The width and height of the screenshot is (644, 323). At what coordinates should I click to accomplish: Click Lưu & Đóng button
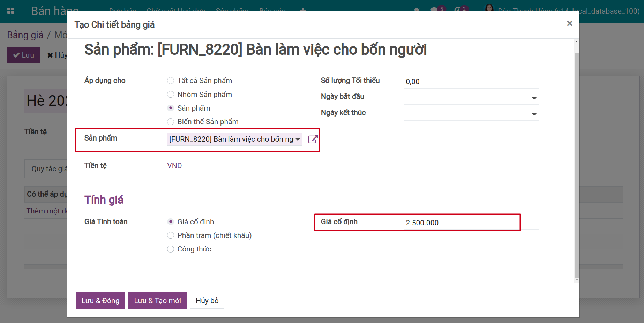tap(100, 300)
